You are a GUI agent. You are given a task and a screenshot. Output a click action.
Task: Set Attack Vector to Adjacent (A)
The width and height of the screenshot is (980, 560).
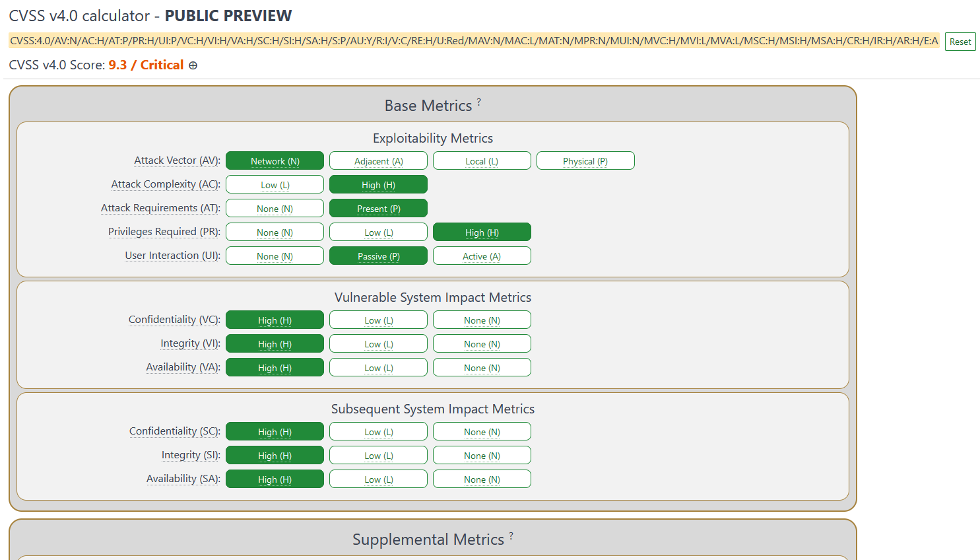click(379, 161)
